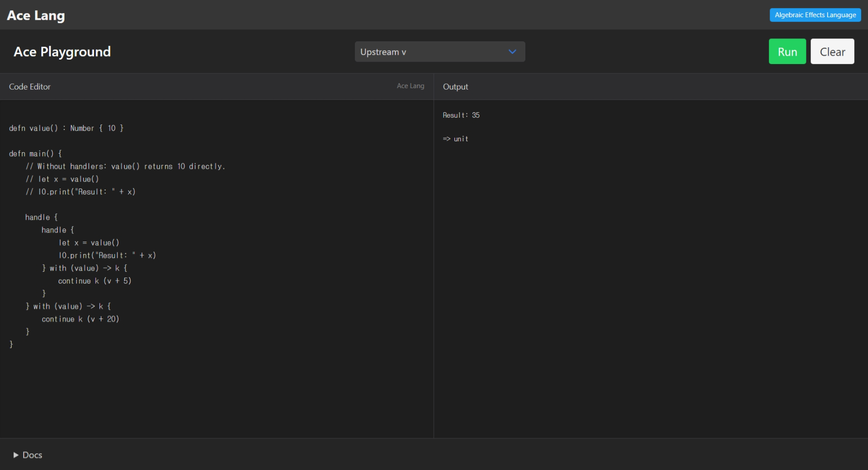Expand the Docs section
The width and height of the screenshot is (868, 470).
[x=28, y=455]
